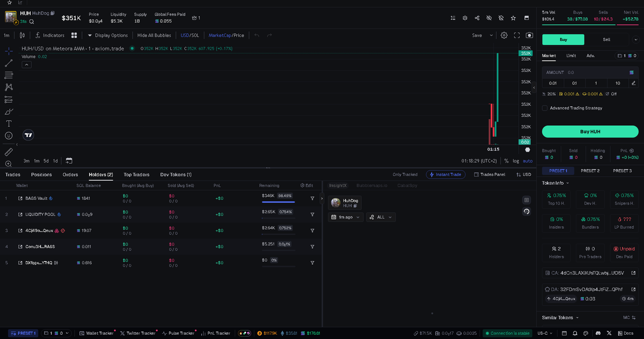Collapse the Token Info section
644x339 pixels.
click(555, 183)
